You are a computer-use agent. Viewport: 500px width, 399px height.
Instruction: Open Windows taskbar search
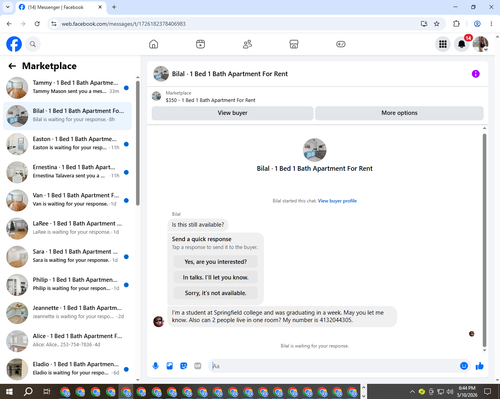click(28, 391)
